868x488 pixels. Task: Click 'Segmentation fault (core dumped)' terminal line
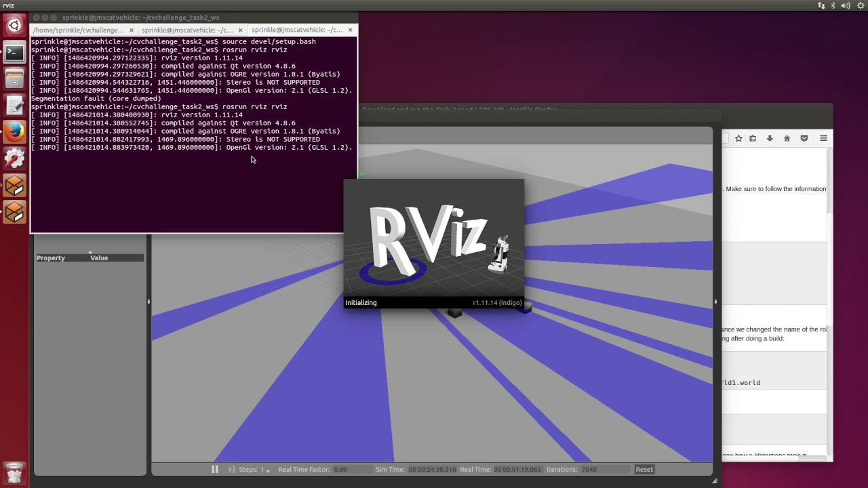pyautogui.click(x=96, y=98)
